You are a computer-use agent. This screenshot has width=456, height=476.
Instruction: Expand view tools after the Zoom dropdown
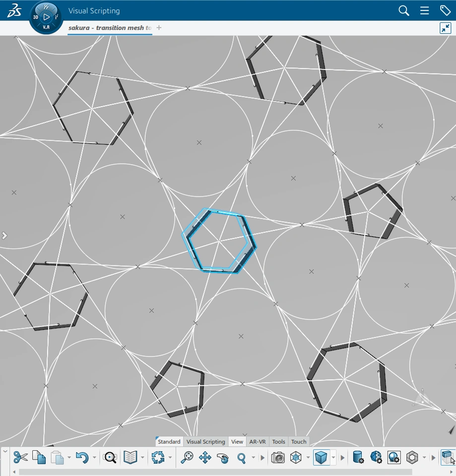tap(262, 458)
